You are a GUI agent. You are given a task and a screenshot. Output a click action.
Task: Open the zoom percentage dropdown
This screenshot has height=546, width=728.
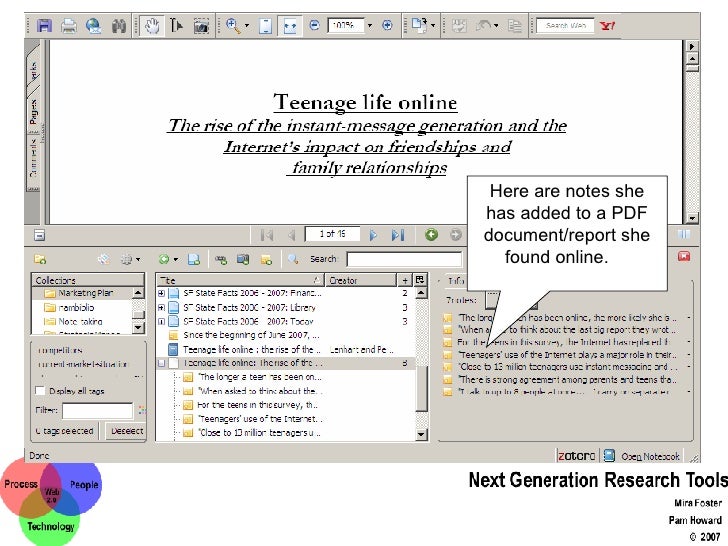pyautogui.click(x=369, y=25)
